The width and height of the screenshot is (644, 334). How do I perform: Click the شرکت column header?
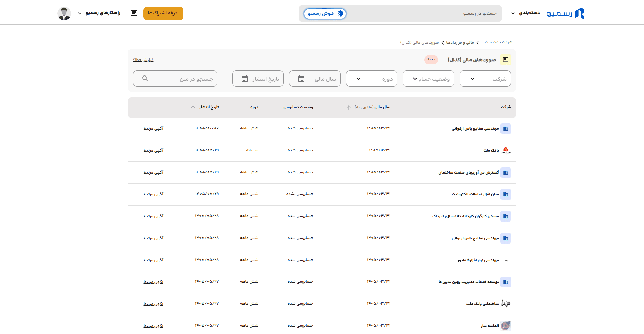(506, 107)
